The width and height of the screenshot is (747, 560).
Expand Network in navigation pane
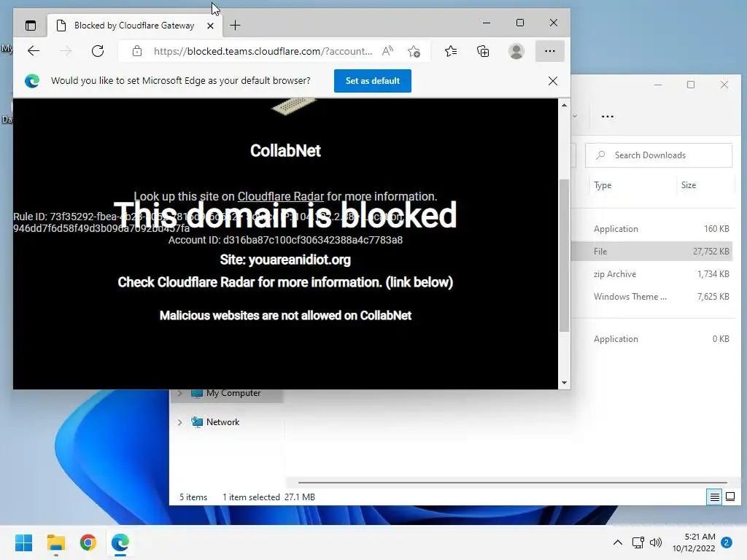click(179, 422)
